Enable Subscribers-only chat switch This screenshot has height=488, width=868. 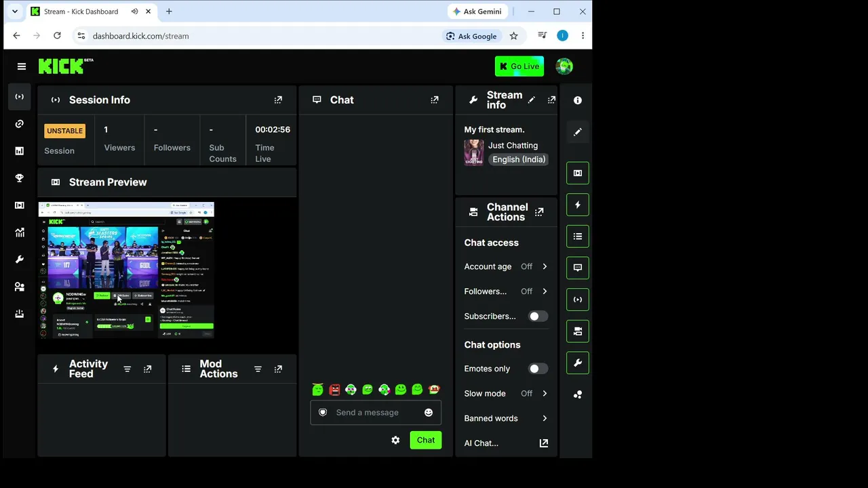pyautogui.click(x=538, y=317)
